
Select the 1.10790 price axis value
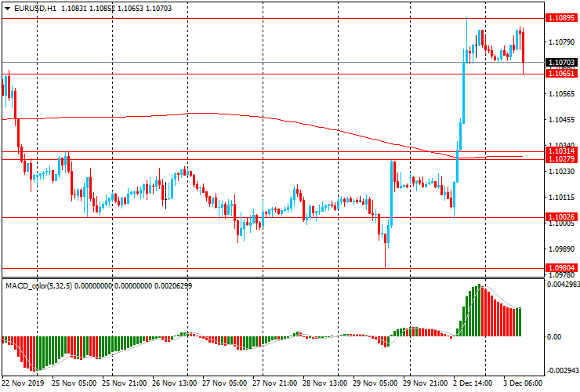point(562,42)
